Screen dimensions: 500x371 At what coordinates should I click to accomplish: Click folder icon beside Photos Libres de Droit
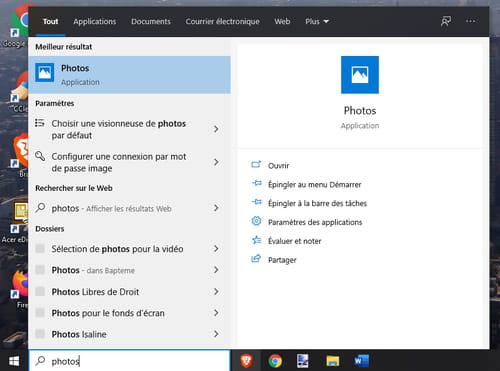click(40, 291)
